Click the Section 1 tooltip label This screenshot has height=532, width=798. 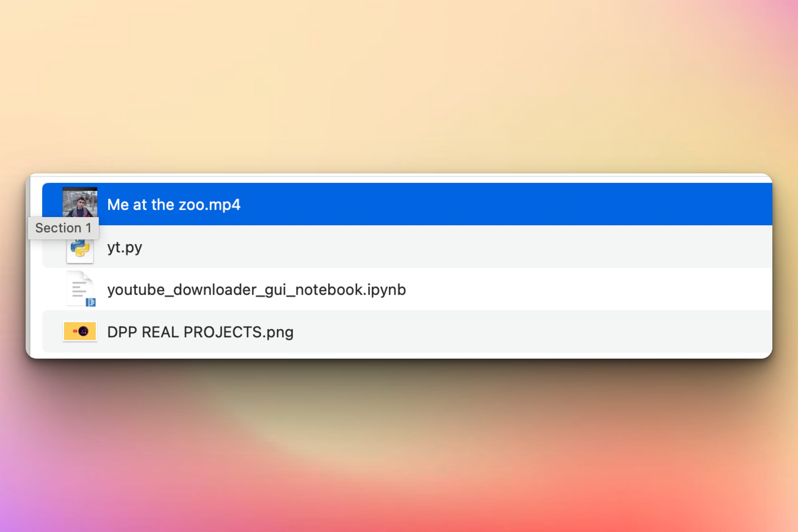[63, 228]
